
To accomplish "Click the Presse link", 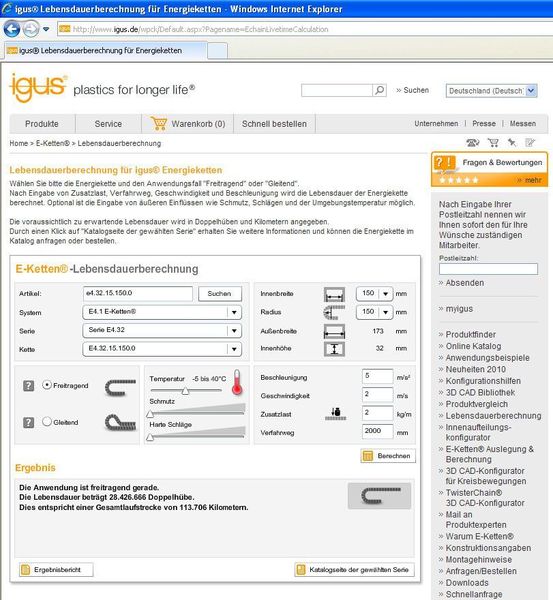I will tap(484, 124).
